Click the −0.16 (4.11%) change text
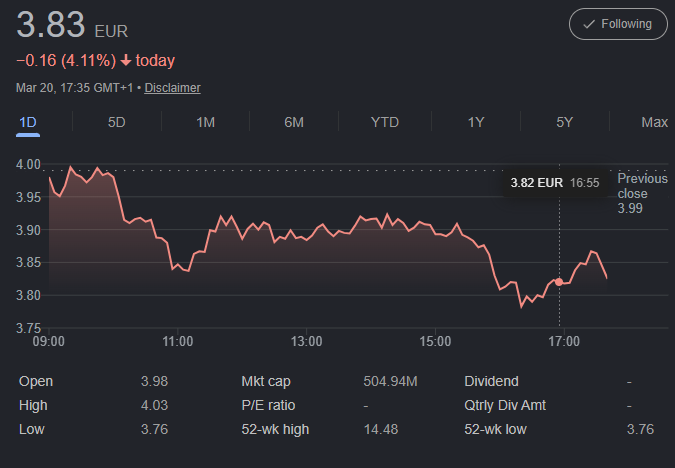Screen dimensions: 675x468 tap(66, 61)
